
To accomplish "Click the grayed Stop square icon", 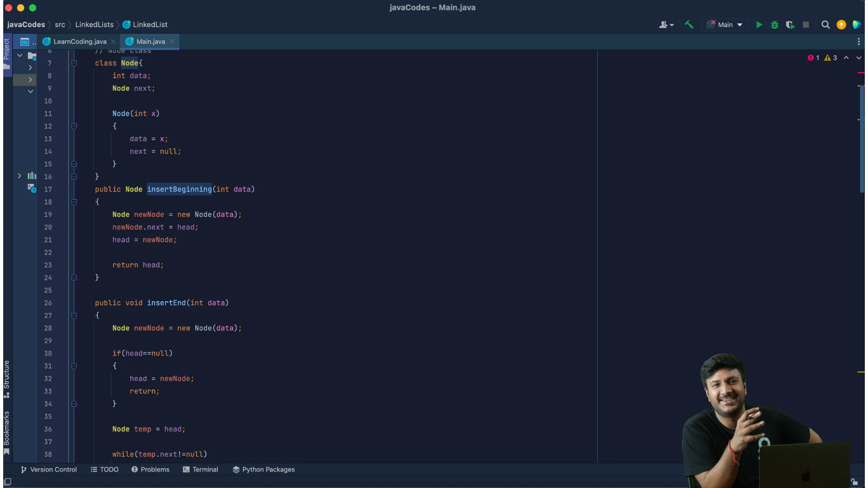I will pos(806,25).
